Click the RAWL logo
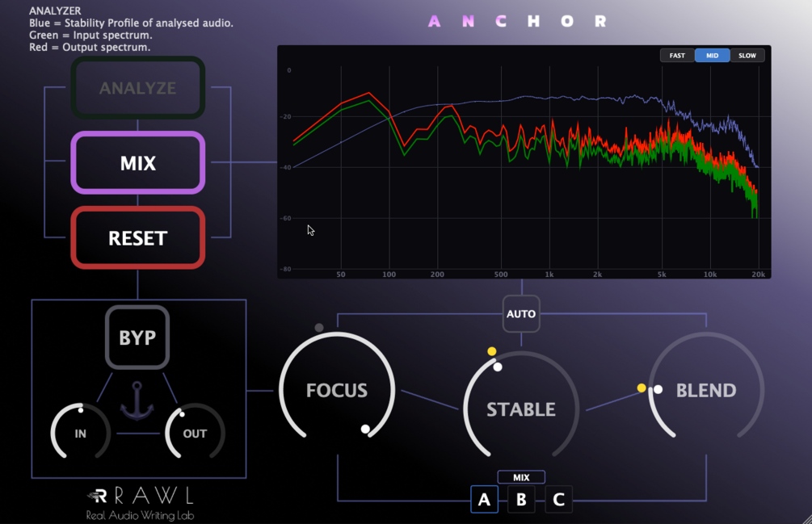The image size is (812, 524). pyautogui.click(x=140, y=496)
